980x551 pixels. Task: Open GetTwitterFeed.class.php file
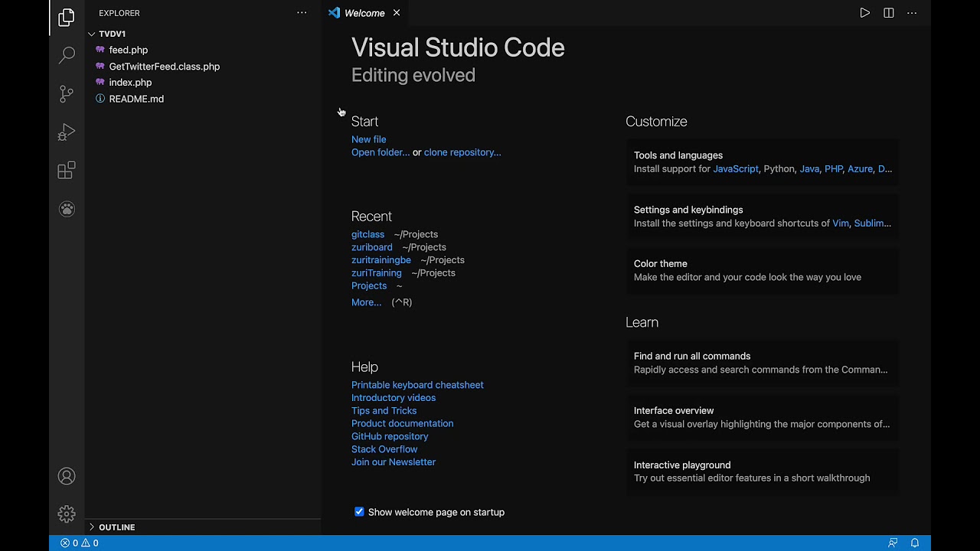click(164, 67)
